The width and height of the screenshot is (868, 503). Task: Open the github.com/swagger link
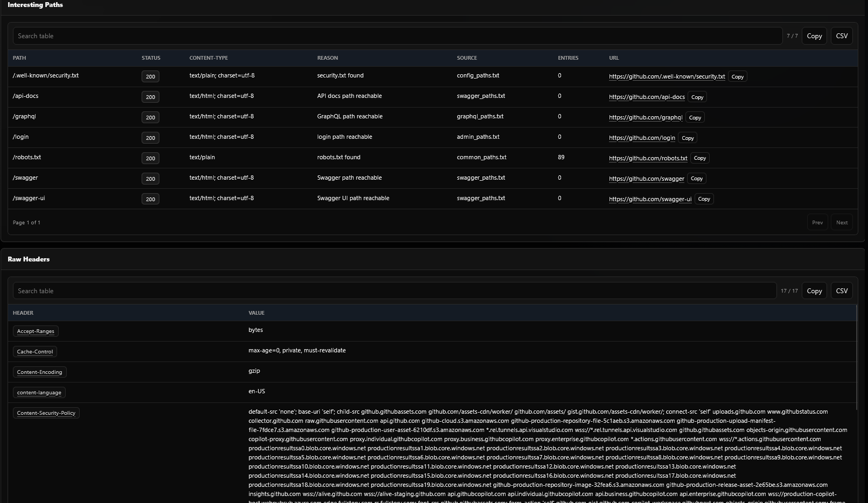(x=647, y=179)
